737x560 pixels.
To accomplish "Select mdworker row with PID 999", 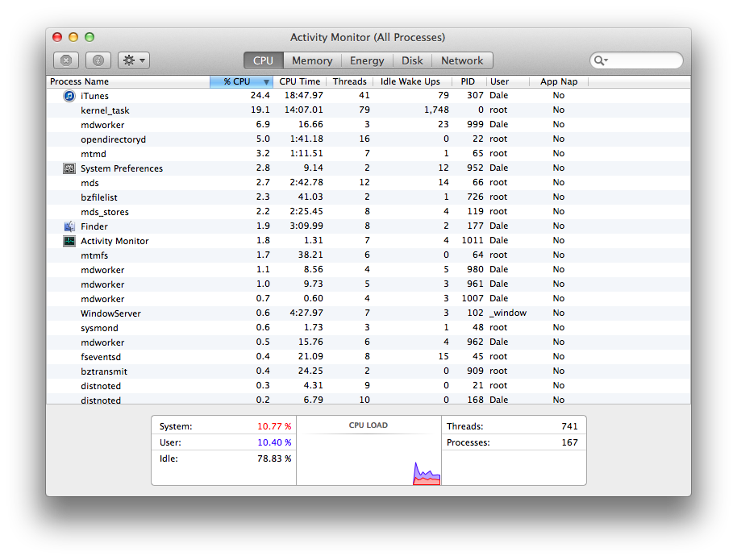I will 368,125.
